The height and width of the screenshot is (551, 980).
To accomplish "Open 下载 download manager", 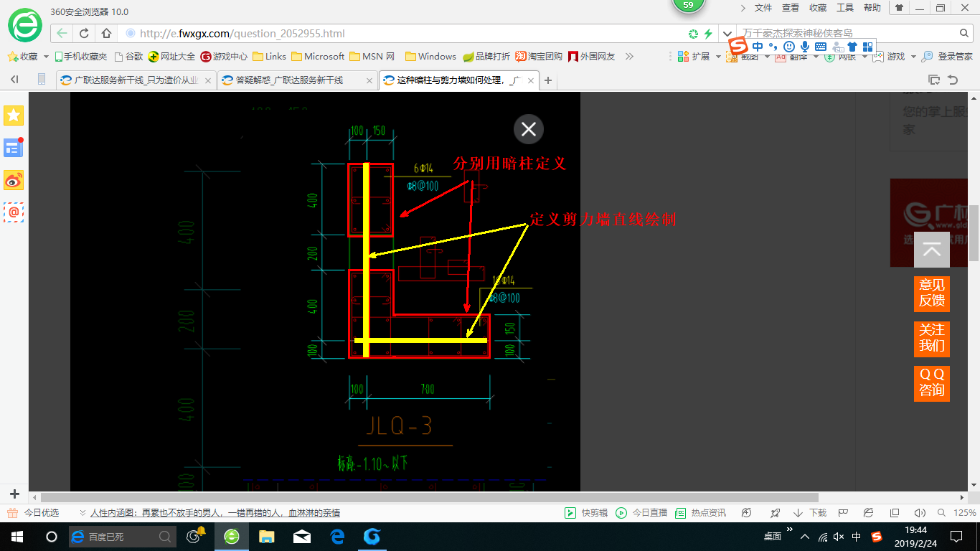I will tap(810, 513).
